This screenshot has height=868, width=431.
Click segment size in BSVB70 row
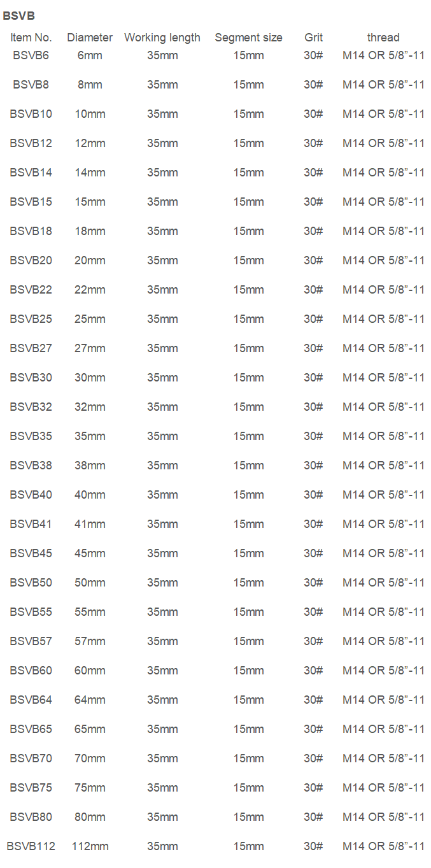click(x=248, y=758)
